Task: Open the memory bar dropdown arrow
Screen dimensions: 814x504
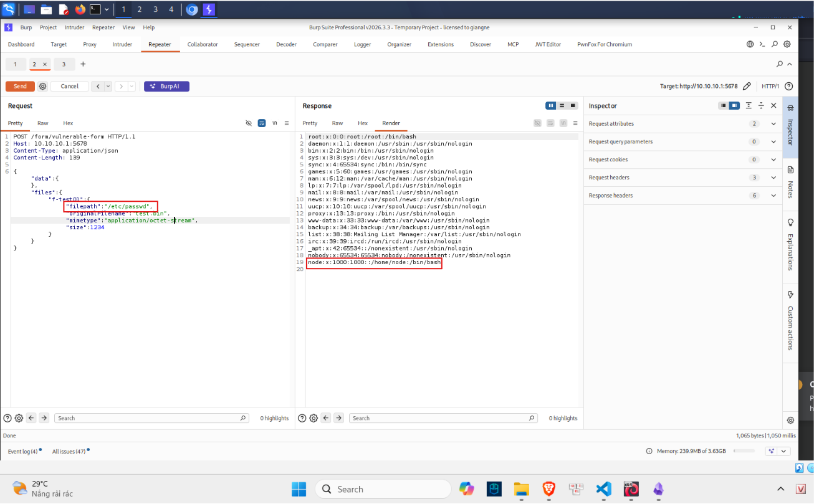Action: (x=785, y=451)
